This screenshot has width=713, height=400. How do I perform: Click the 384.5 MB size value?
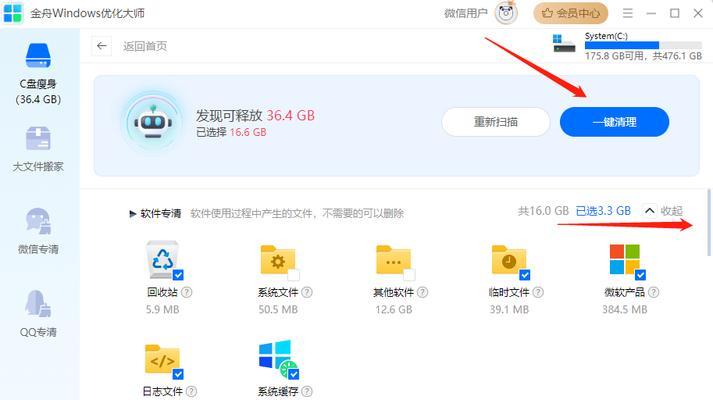click(624, 310)
